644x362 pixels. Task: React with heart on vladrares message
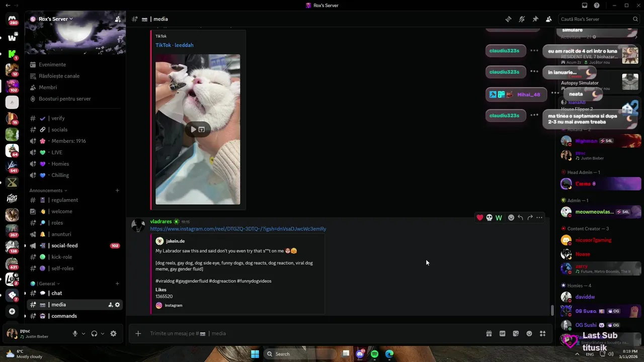(480, 218)
